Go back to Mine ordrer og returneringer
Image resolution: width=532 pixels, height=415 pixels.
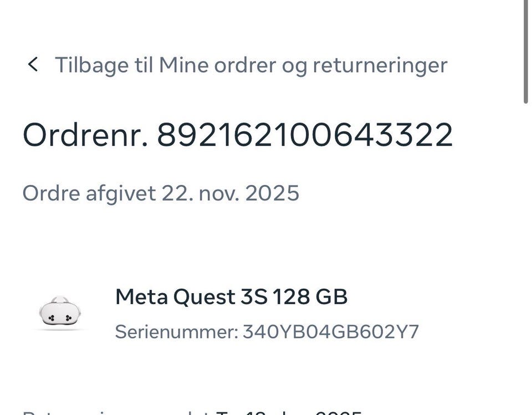(250, 65)
